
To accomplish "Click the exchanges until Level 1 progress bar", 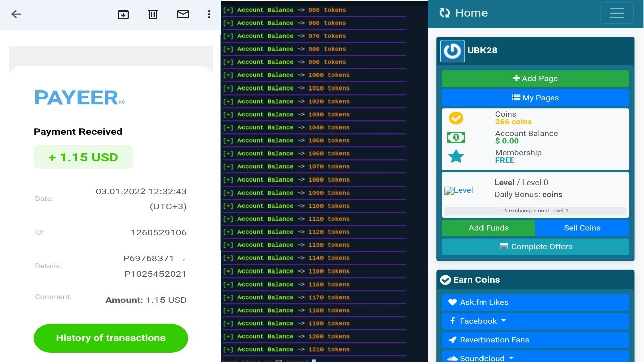I will pyautogui.click(x=535, y=211).
